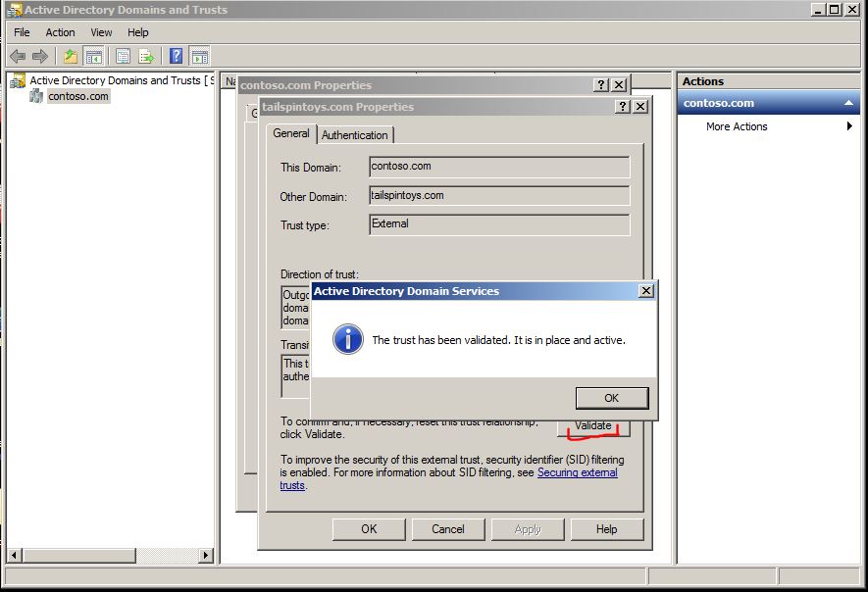Click the Validate button

592,427
